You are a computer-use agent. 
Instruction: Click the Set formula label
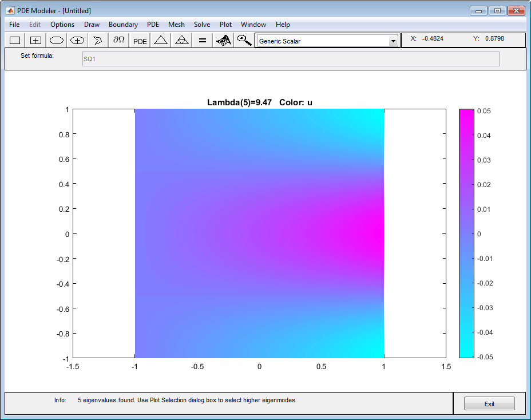[37, 56]
